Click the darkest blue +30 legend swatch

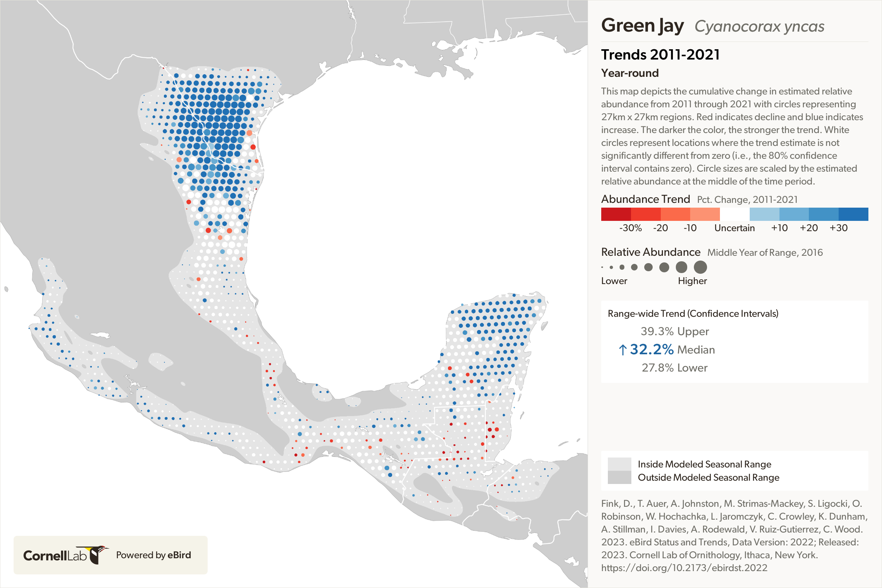point(853,214)
